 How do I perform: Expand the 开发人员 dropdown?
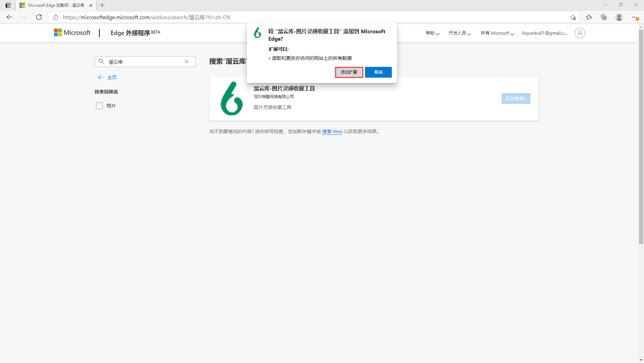[460, 33]
